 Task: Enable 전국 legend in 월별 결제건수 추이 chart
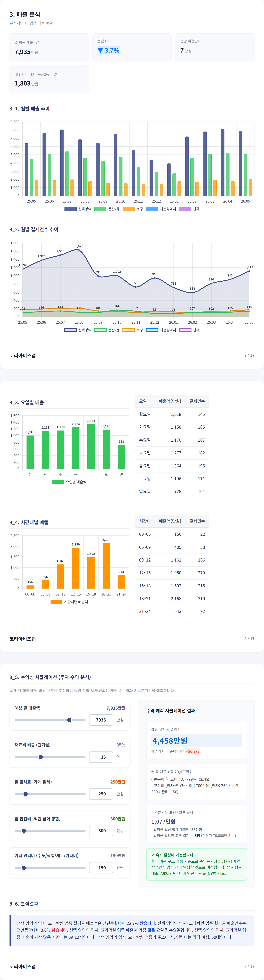[x=189, y=330]
